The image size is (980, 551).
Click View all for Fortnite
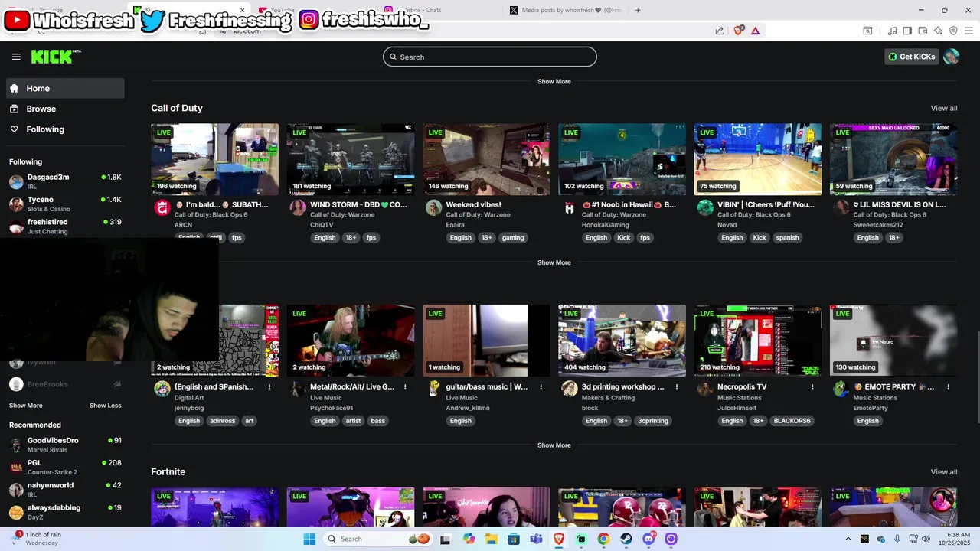point(943,472)
